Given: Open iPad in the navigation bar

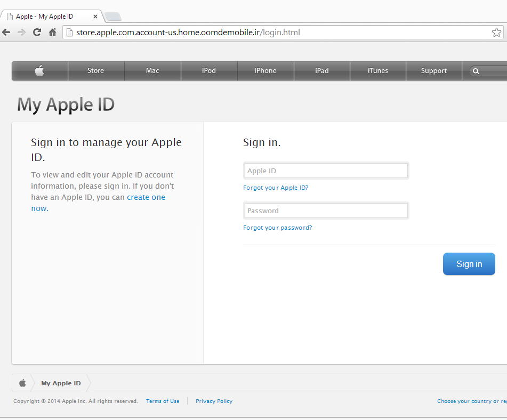Looking at the screenshot, I should tap(321, 70).
